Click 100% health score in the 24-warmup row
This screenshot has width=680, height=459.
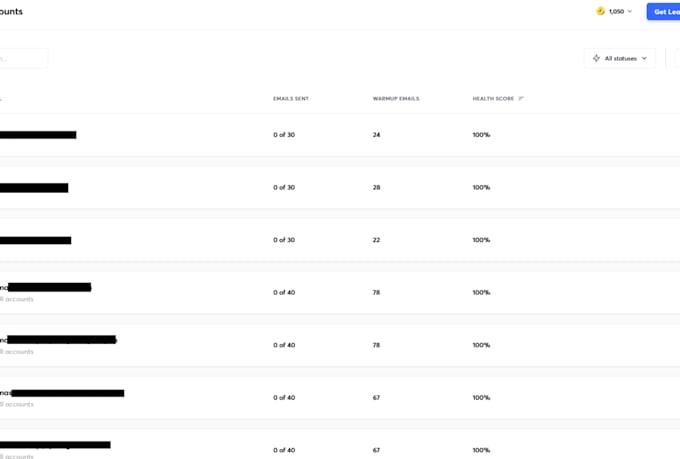(481, 135)
